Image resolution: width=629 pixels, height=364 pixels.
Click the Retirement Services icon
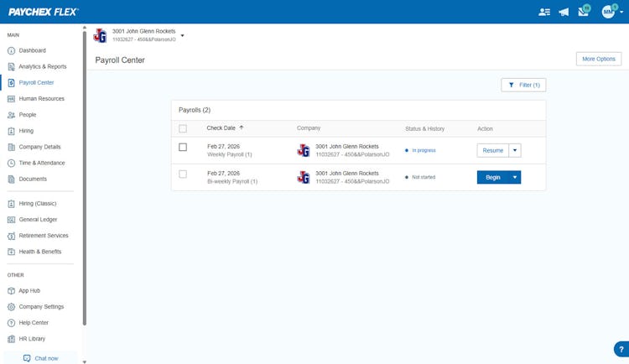coord(11,236)
